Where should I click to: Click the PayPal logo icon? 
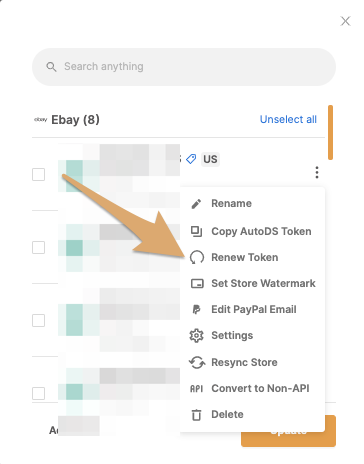coord(196,310)
